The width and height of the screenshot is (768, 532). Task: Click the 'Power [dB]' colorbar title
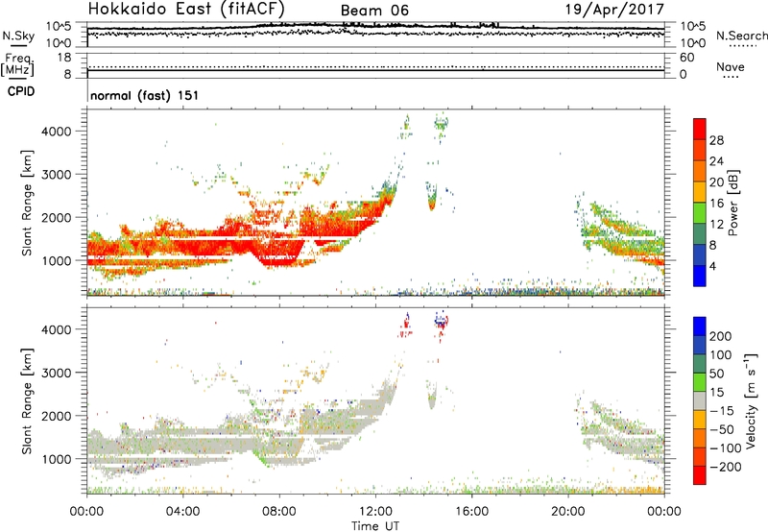[x=733, y=203]
